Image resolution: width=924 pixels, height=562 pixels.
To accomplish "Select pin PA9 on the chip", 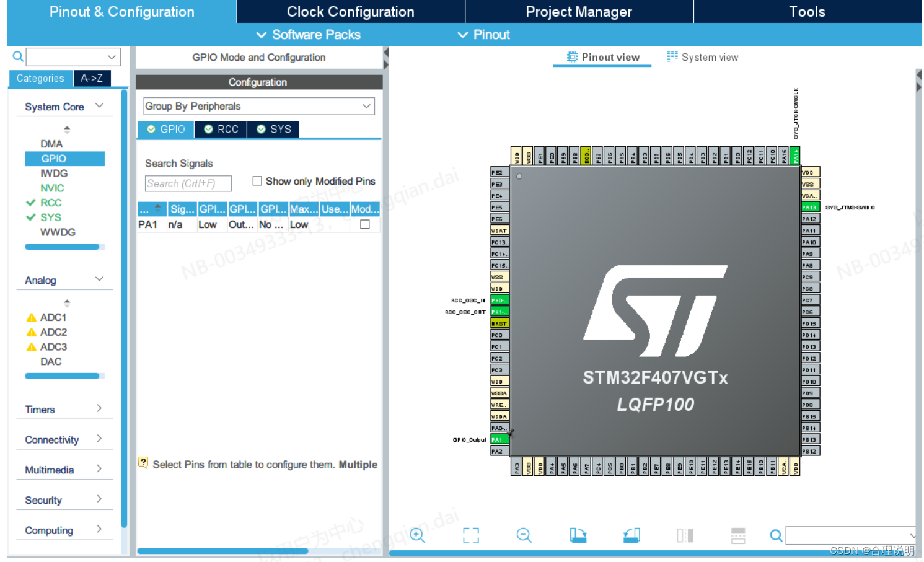I will (x=810, y=253).
